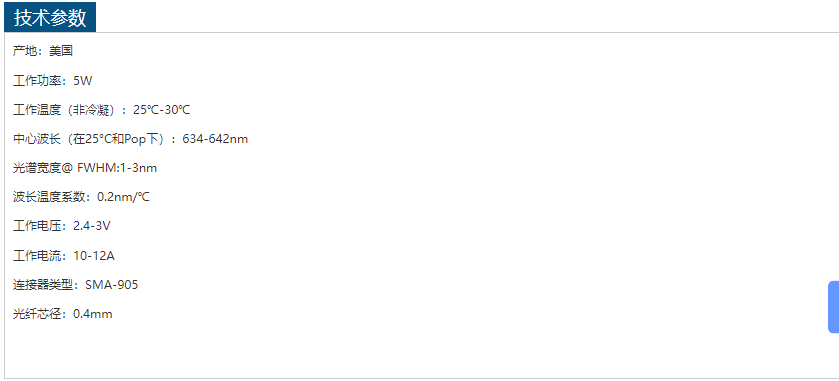
Task: Click the 中心波长 634-642nm line
Action: coord(131,139)
